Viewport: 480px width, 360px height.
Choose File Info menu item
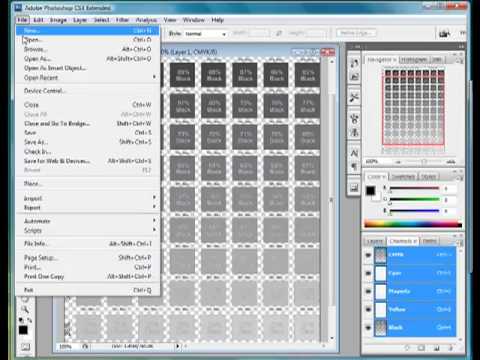(x=88, y=244)
